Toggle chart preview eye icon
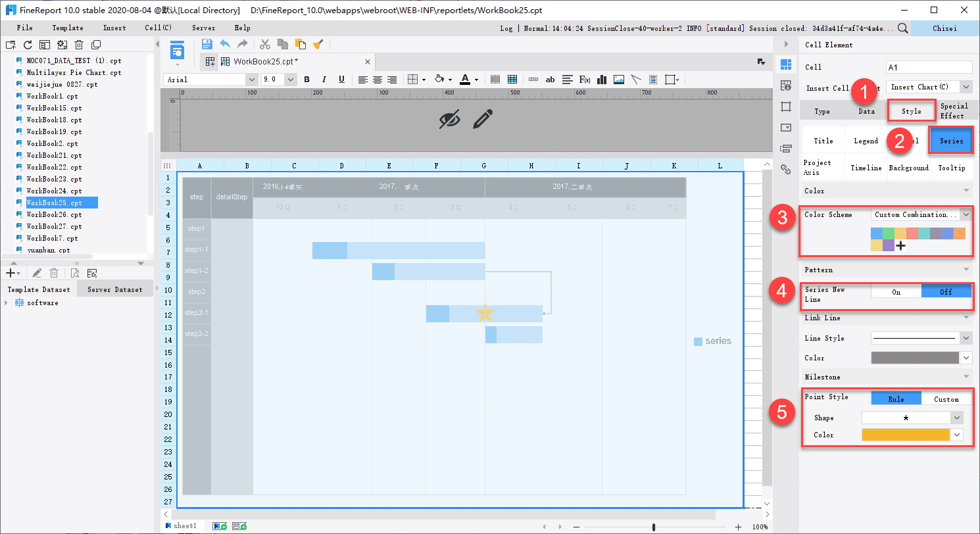This screenshot has height=534, width=980. coord(450,119)
